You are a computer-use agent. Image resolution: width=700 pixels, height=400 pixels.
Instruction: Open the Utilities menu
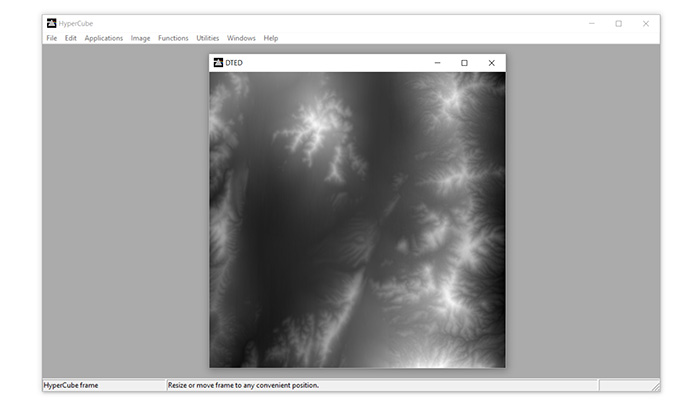208,38
